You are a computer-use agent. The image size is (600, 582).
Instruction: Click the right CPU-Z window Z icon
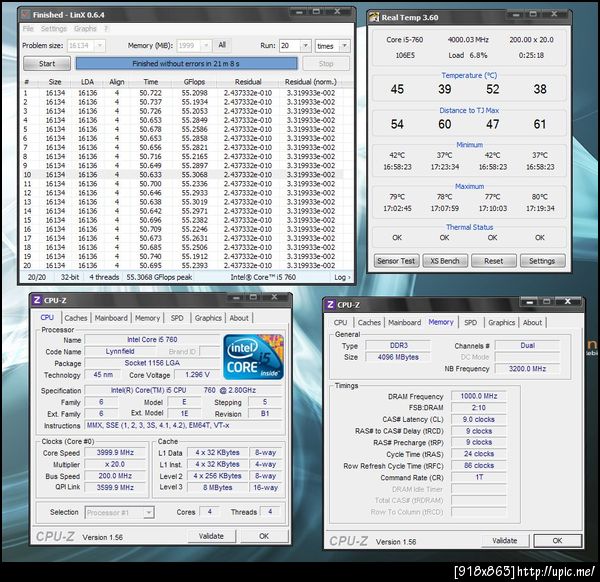click(x=330, y=305)
